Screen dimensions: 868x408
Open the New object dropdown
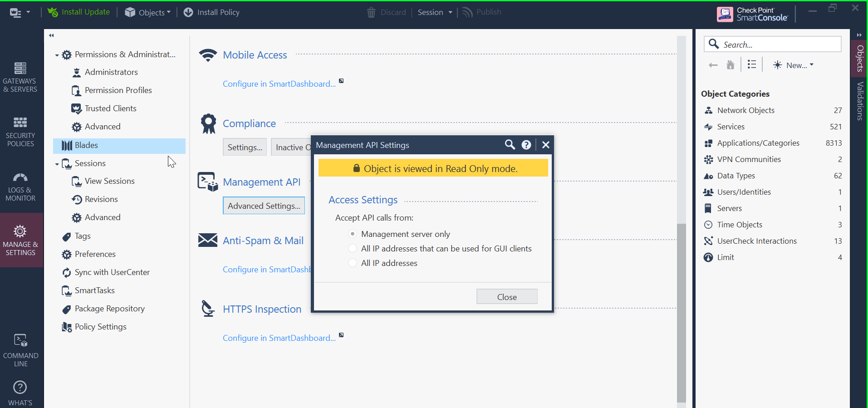click(x=794, y=65)
